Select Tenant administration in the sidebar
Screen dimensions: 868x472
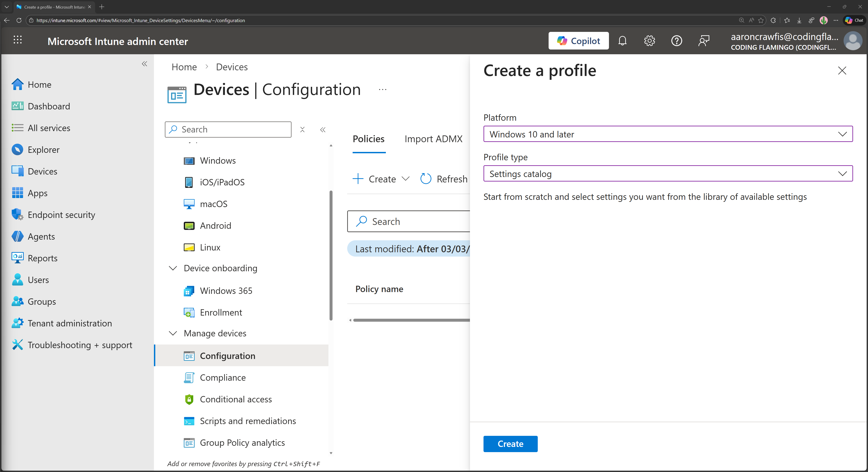tap(70, 323)
